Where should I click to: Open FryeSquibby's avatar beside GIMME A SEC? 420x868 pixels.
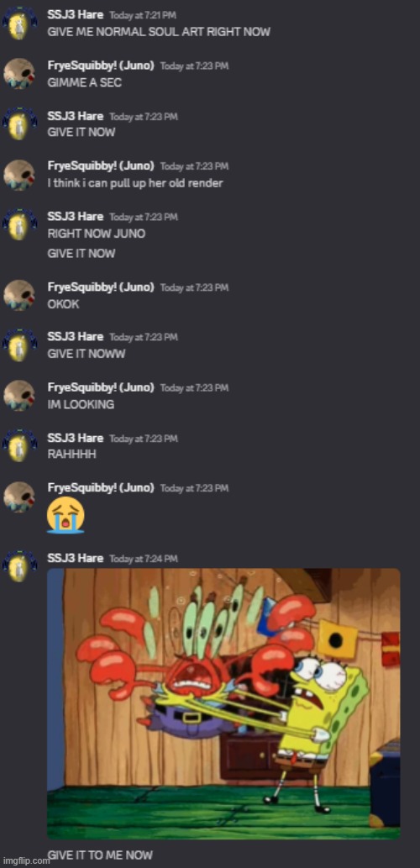pyautogui.click(x=19, y=74)
